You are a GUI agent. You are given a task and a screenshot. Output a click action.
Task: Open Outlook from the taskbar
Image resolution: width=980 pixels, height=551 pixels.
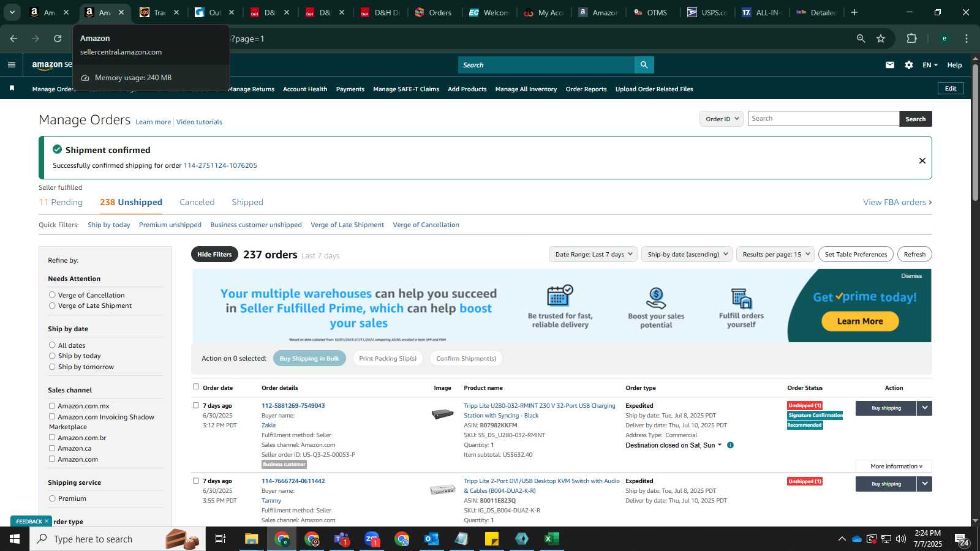pos(432,539)
